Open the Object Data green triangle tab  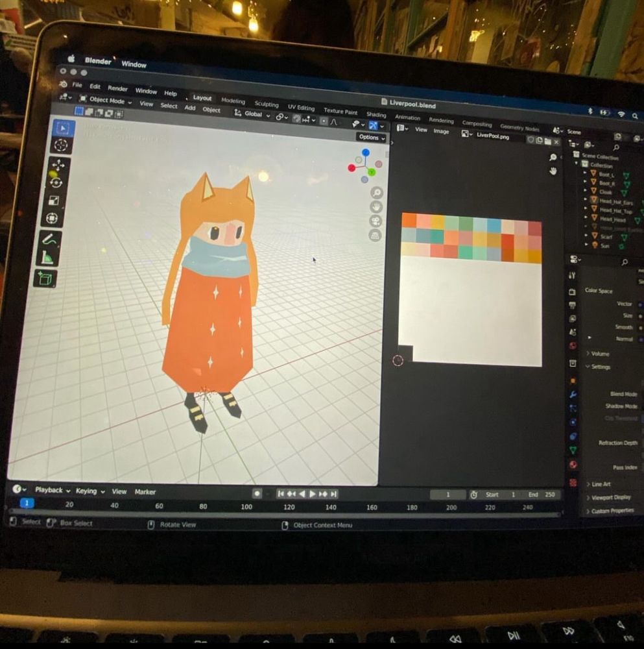pos(573,450)
